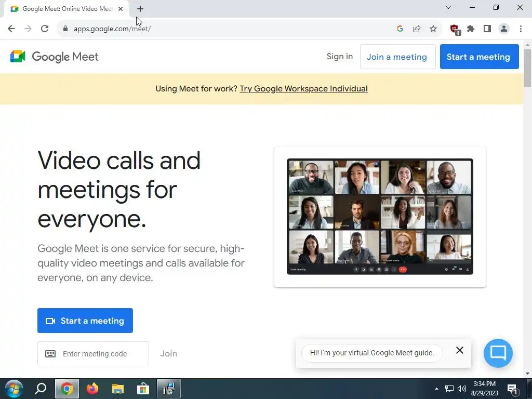The width and height of the screenshot is (532, 399).
Task: Open the Extensions puzzle menu
Action: pos(471,29)
